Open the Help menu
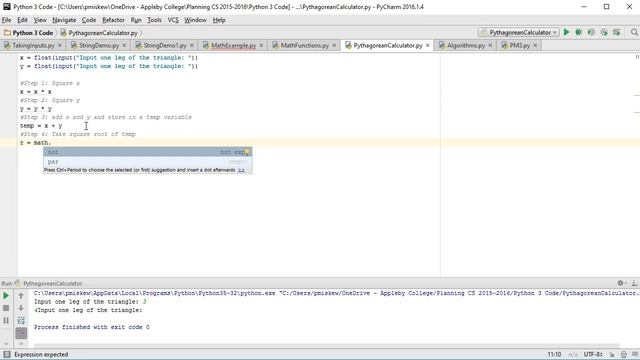Image resolution: width=640 pixels, height=360 pixels. tap(219, 20)
